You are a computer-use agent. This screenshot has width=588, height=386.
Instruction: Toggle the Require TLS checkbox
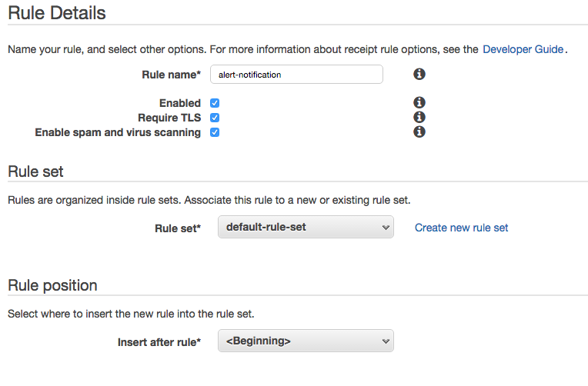[x=215, y=118]
